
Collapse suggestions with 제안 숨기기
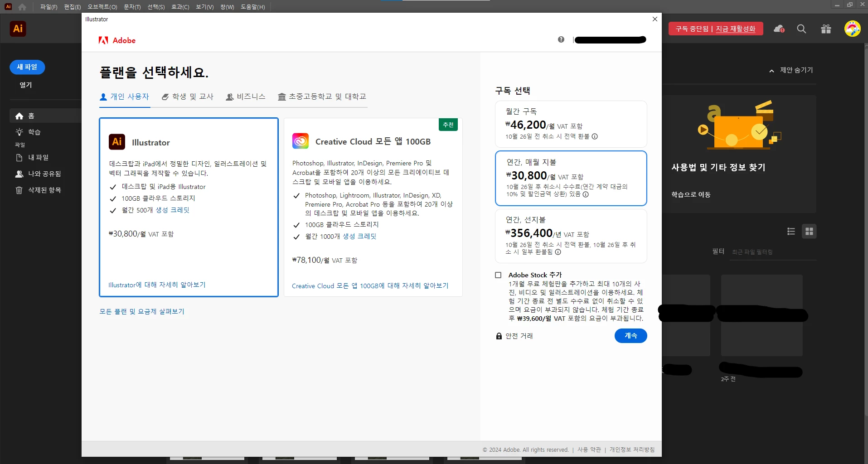[x=791, y=70]
